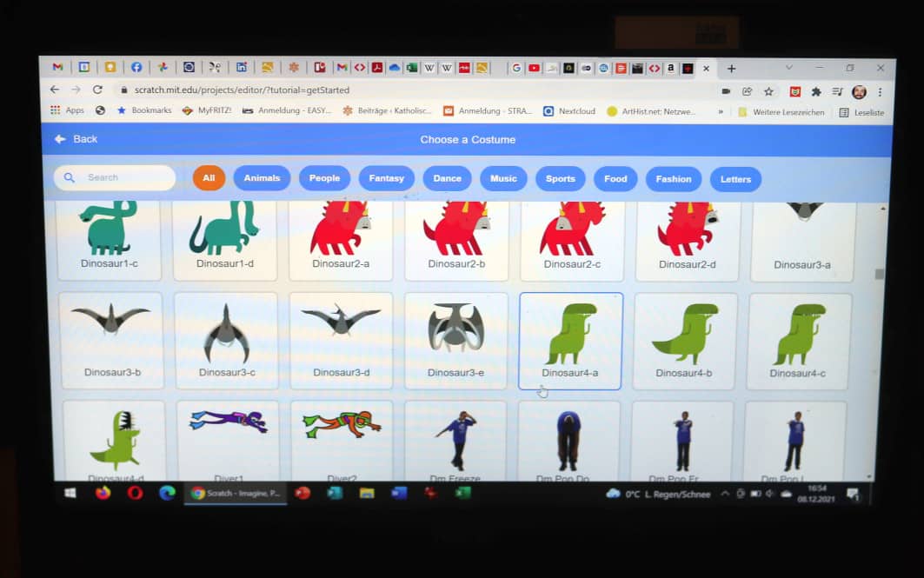Open Excel from the taskbar
Image resolution: width=924 pixels, height=578 pixels.
pyautogui.click(x=463, y=493)
